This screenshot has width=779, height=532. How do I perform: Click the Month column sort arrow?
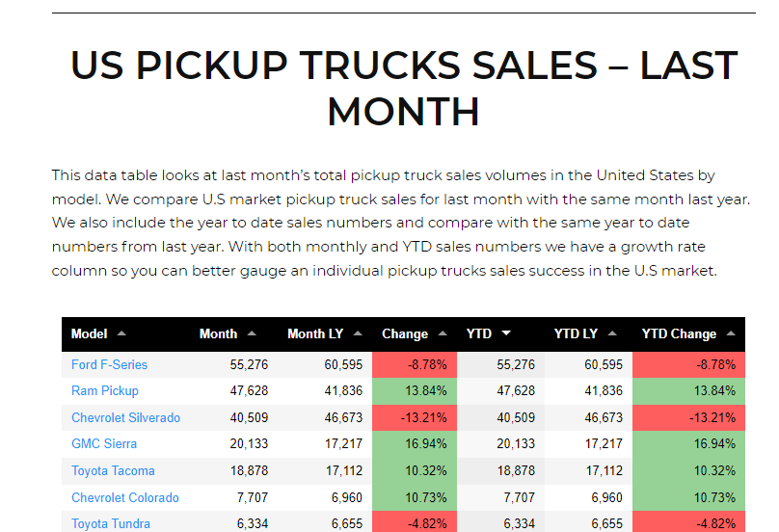pos(252,333)
